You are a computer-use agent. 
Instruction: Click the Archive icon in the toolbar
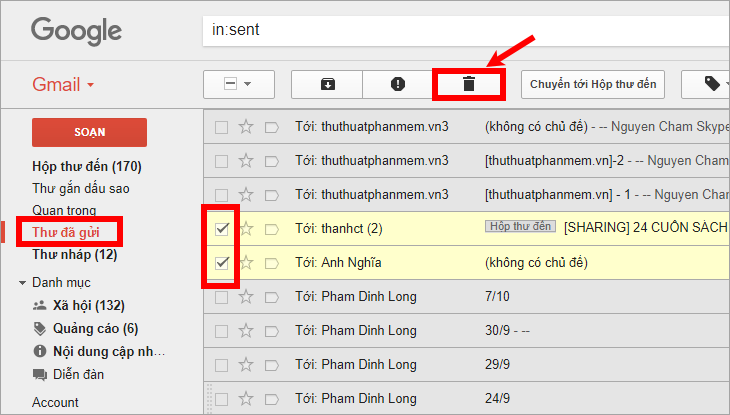(327, 84)
